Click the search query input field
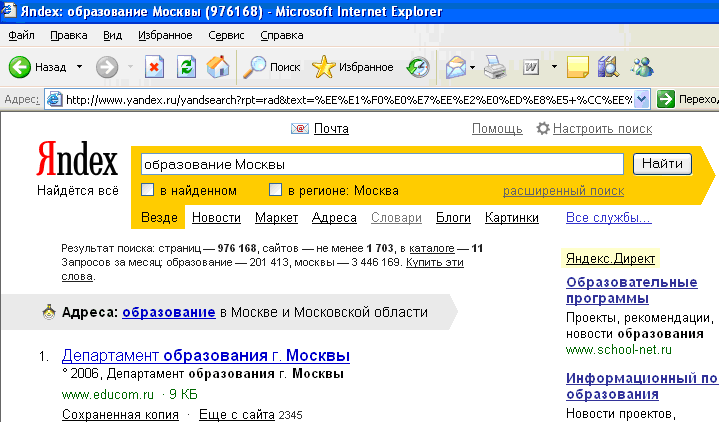The image size is (719, 422). point(382,164)
